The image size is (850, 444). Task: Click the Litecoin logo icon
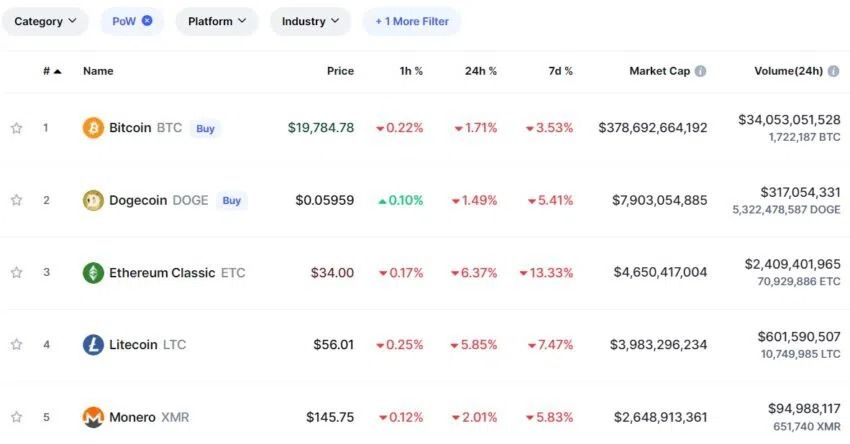[93, 344]
